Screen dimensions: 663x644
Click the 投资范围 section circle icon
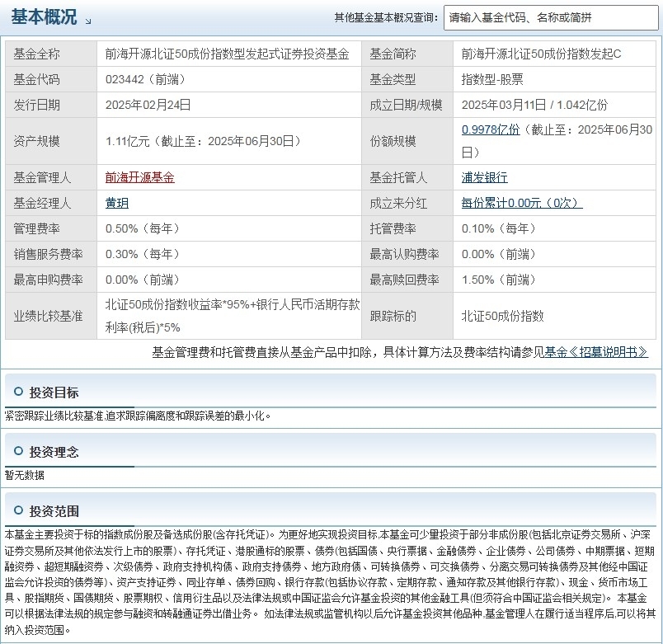(x=18, y=510)
